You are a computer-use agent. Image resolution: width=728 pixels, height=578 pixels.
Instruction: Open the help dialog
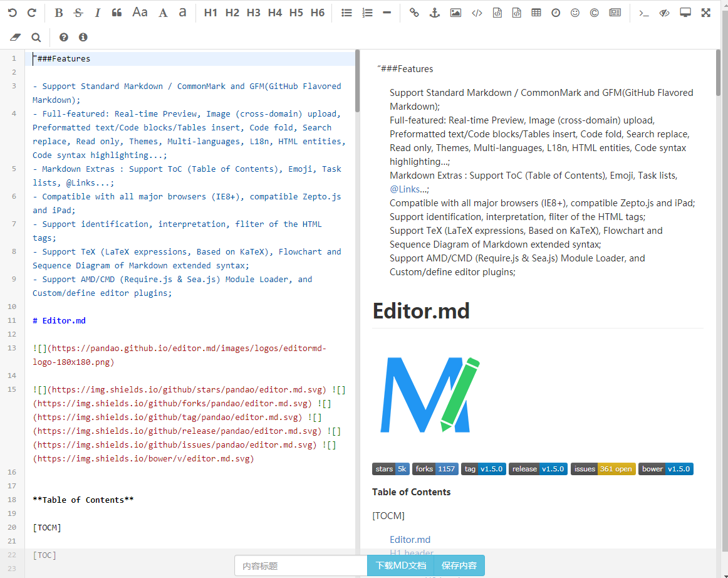(x=64, y=37)
